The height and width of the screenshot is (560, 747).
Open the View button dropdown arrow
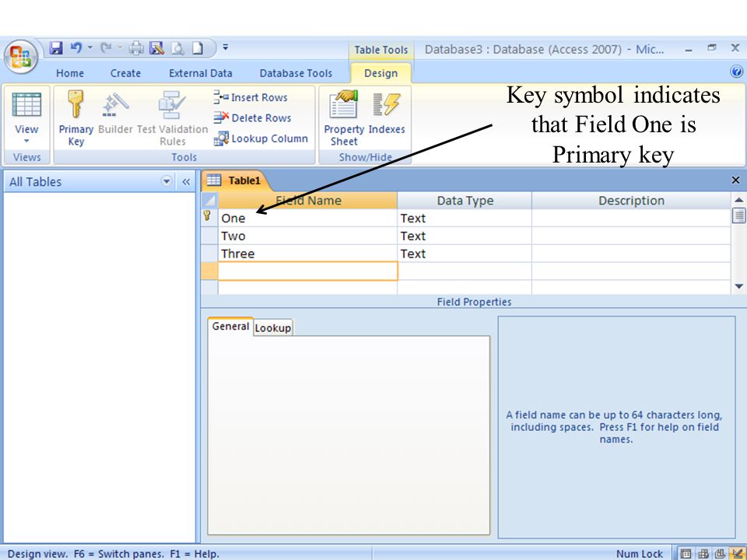pyautogui.click(x=26, y=141)
